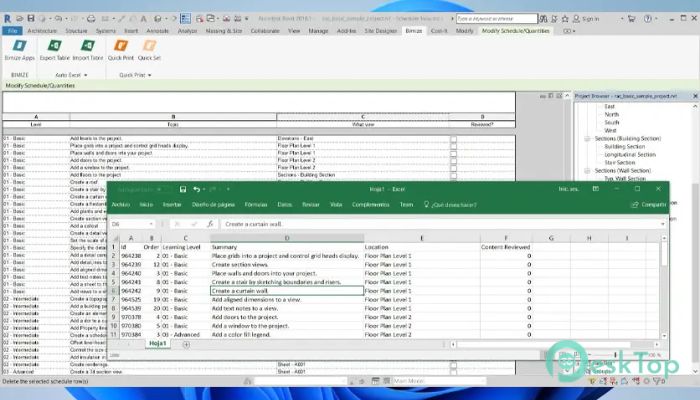Select the Text tool A icon
Viewport: 700px width, 400px height.
point(144,19)
